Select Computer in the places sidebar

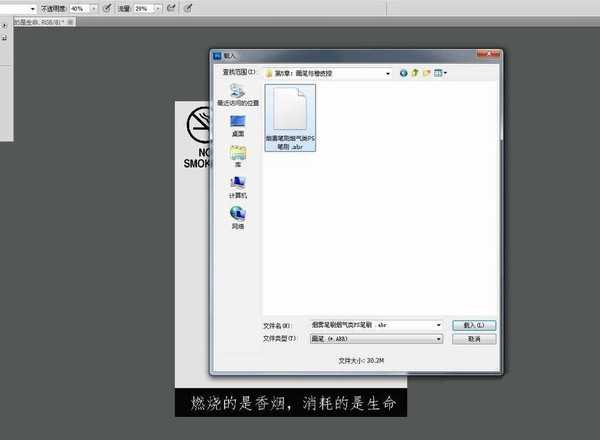[x=238, y=187]
